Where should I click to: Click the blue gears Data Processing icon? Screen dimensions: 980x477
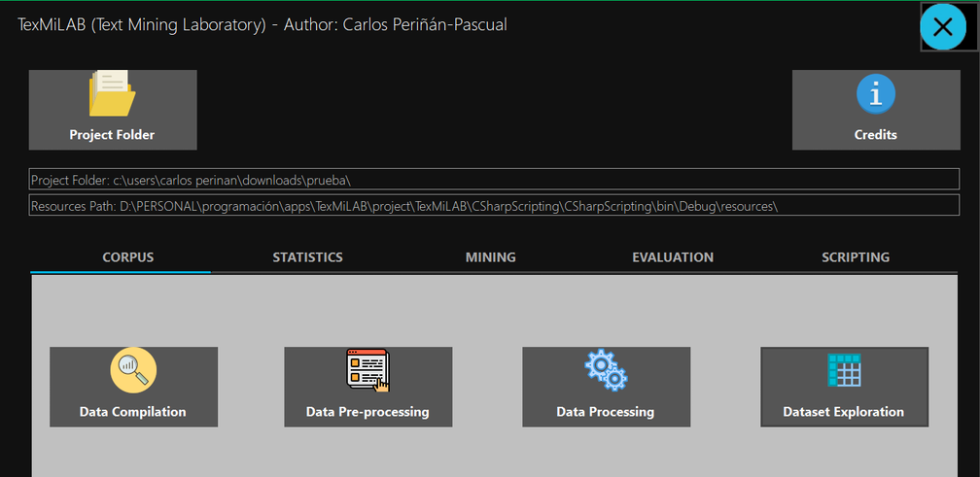coord(605,371)
